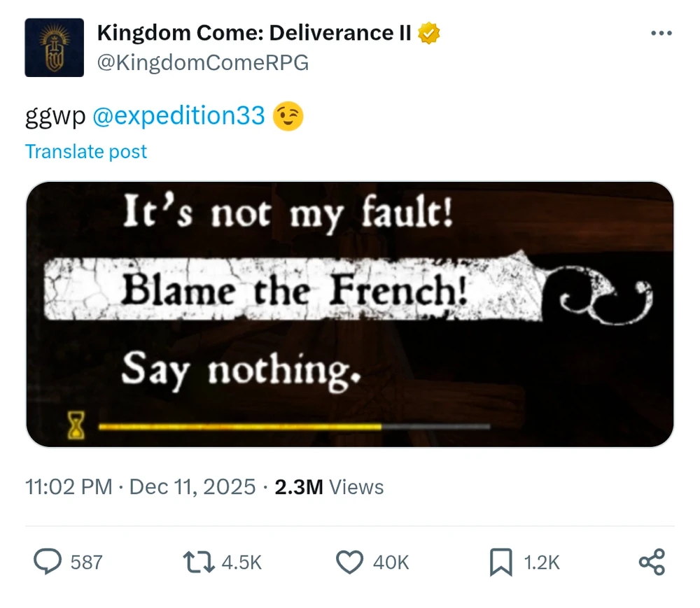Click the 11:02 PM Dec 11, 2025 timestamp
This screenshot has width=700, height=608.
point(140,487)
